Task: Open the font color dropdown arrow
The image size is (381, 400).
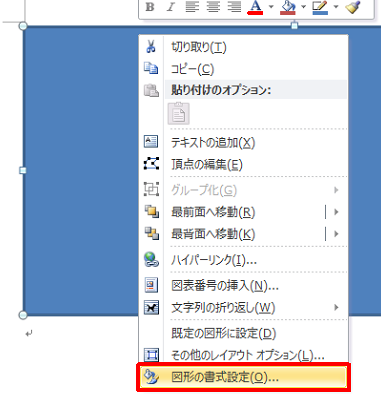Action: pyautogui.click(x=271, y=7)
